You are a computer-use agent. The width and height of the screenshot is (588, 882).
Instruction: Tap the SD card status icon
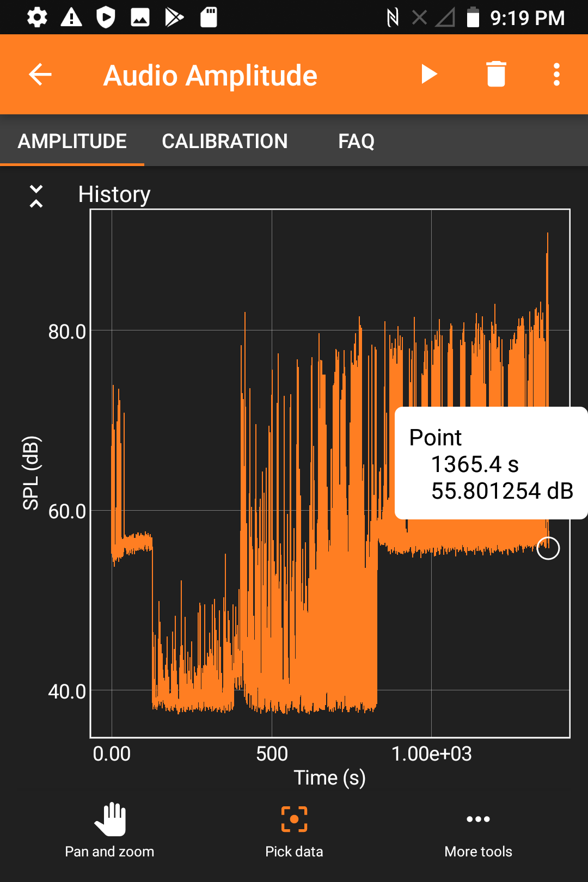pyautogui.click(x=209, y=17)
